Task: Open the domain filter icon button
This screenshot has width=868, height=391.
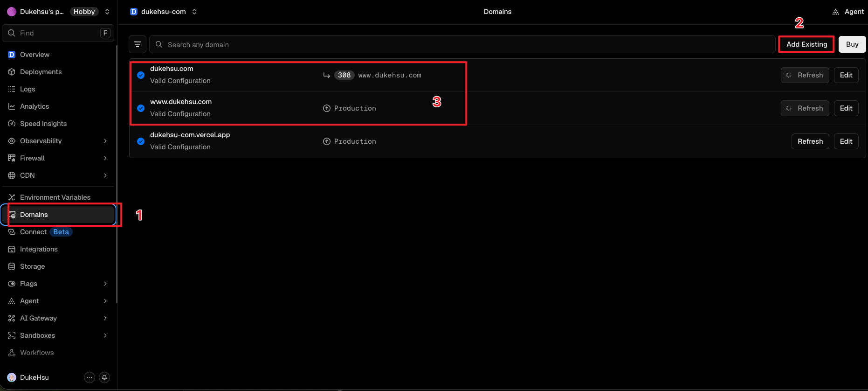Action: coord(138,44)
